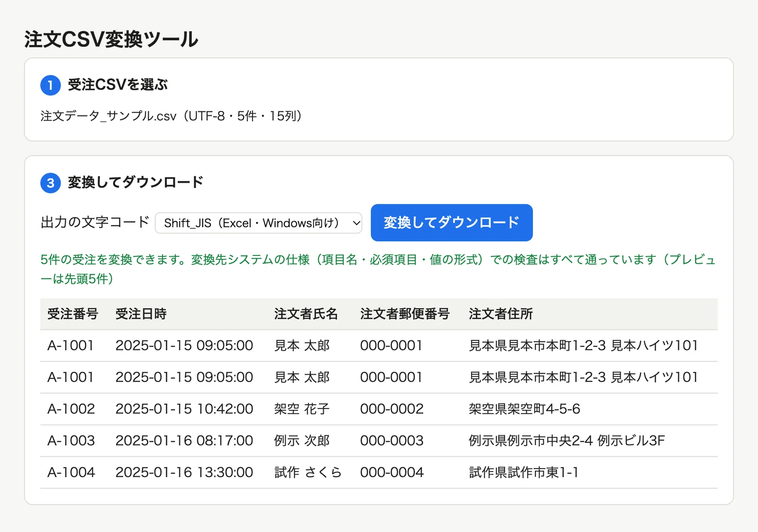Select the 2025-01-16 08:17:00 date cell

click(184, 441)
